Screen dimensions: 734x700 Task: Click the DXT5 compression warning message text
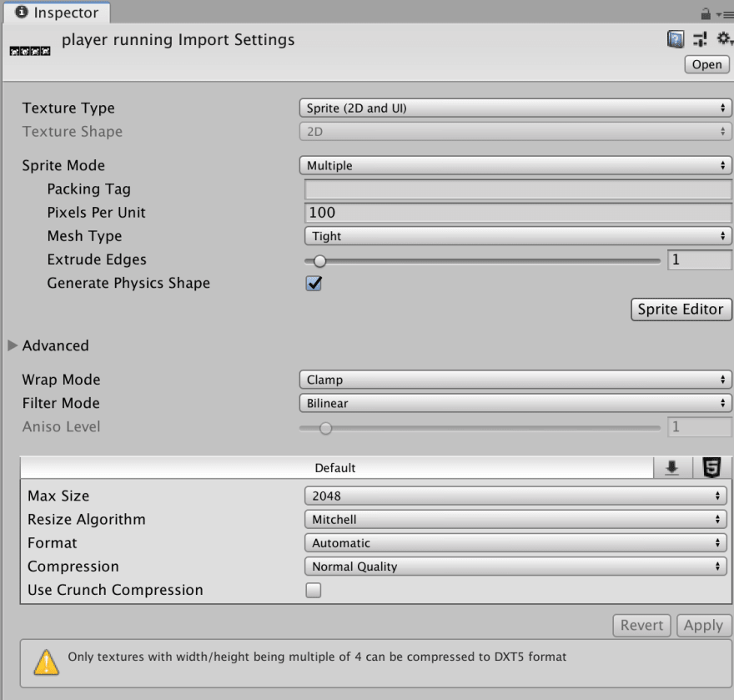coord(317,657)
